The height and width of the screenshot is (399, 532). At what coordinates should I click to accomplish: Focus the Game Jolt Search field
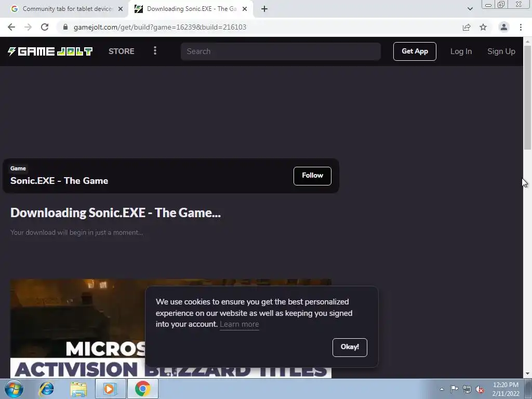pyautogui.click(x=281, y=51)
